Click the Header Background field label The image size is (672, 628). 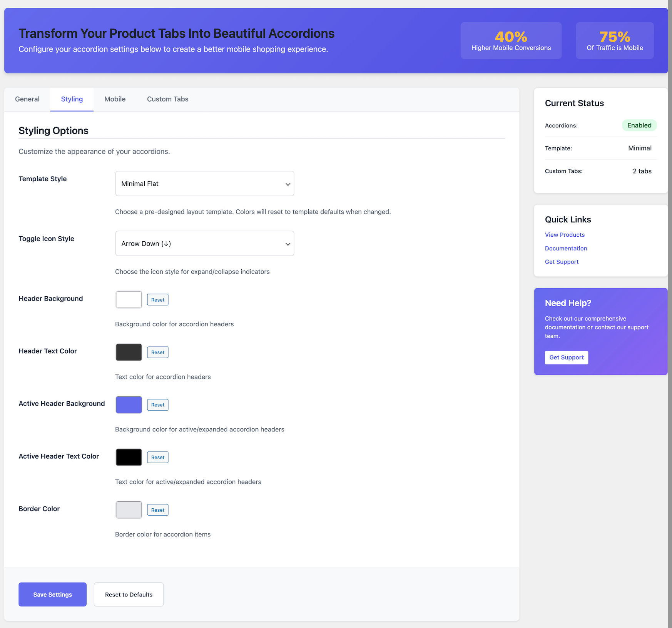tap(51, 299)
